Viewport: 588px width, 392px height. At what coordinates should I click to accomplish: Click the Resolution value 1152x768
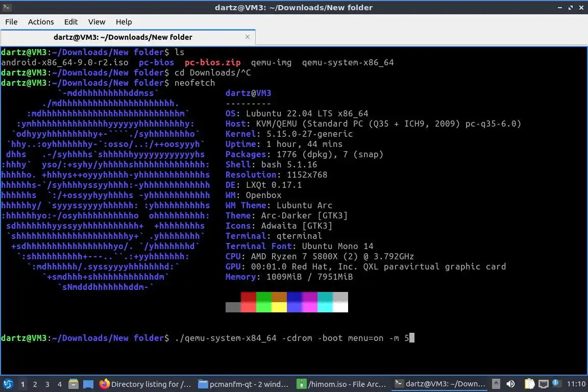click(307, 175)
